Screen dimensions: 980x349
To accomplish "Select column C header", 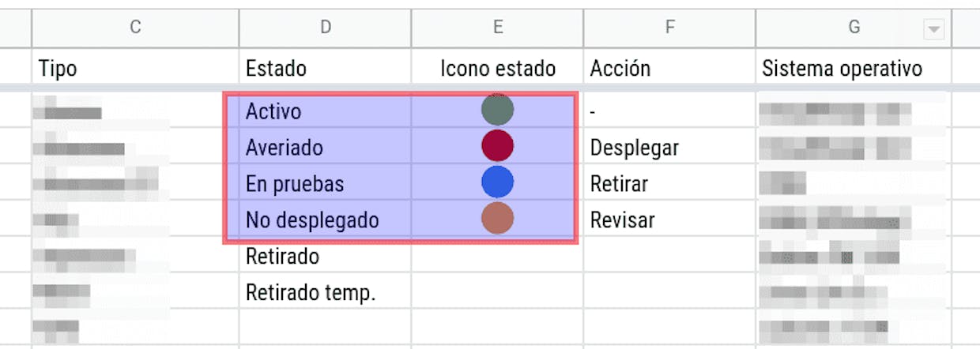I will 135,28.
